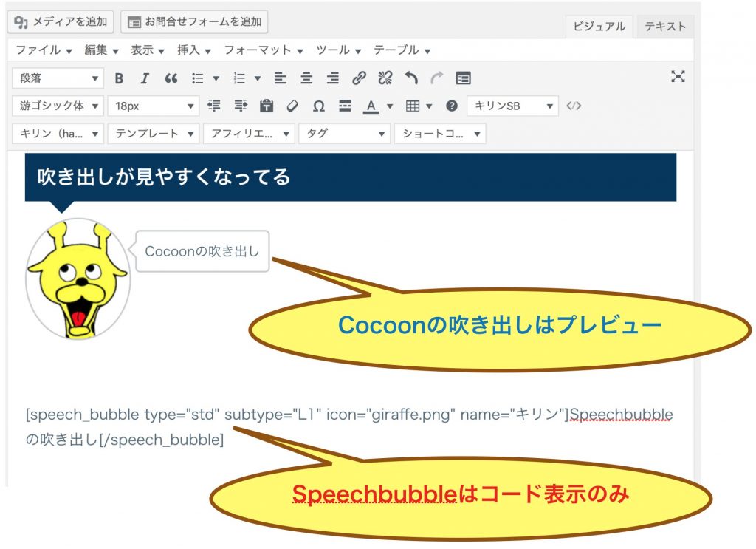Toggle paste as text mode

268,106
